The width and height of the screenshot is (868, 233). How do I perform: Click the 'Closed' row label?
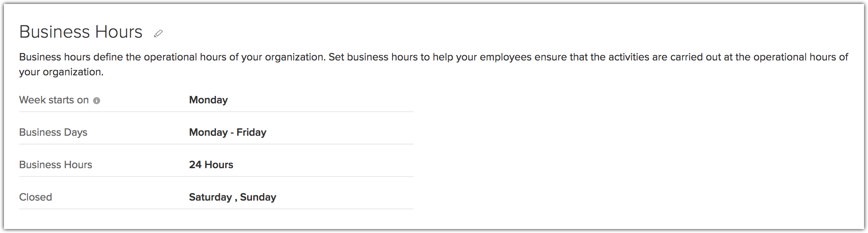click(x=35, y=198)
